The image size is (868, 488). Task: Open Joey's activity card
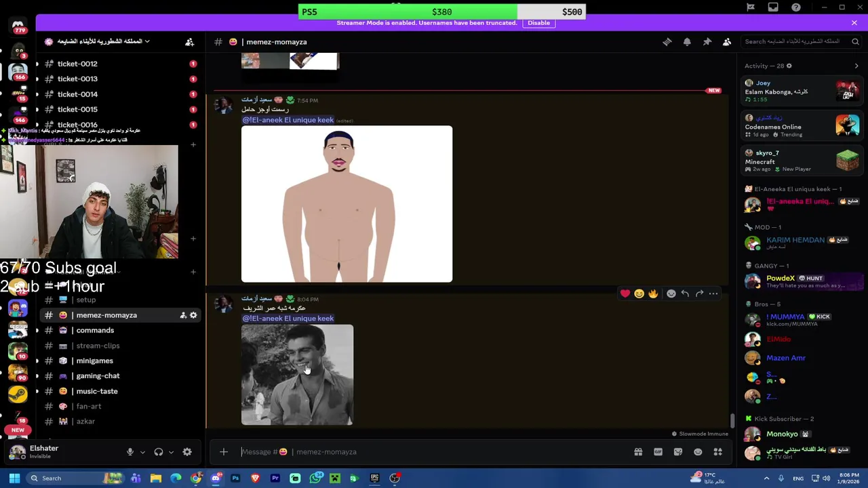(802, 91)
